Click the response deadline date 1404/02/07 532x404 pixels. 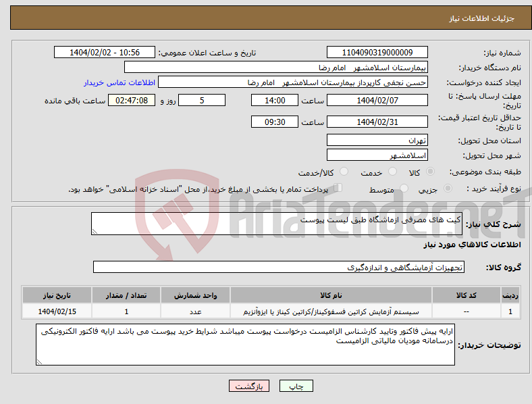pyautogui.click(x=377, y=100)
